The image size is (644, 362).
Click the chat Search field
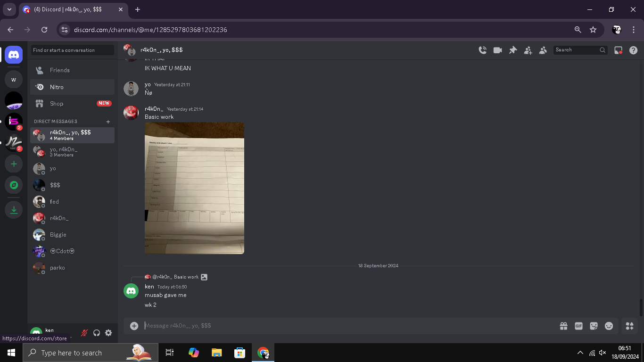coord(580,50)
